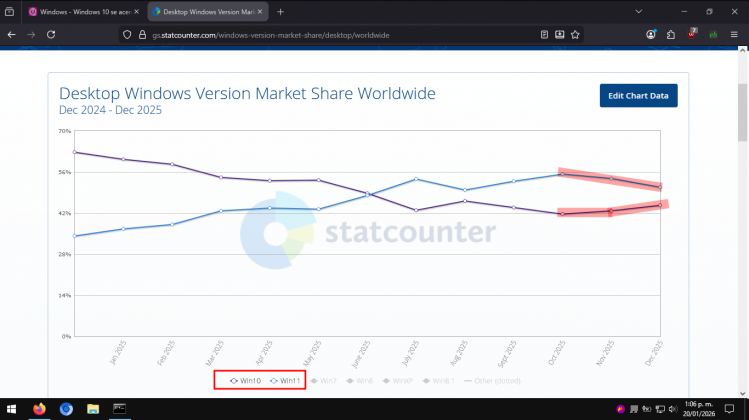The image size is (749, 420).
Task: Open the Firefox account icon
Action: [x=652, y=34]
